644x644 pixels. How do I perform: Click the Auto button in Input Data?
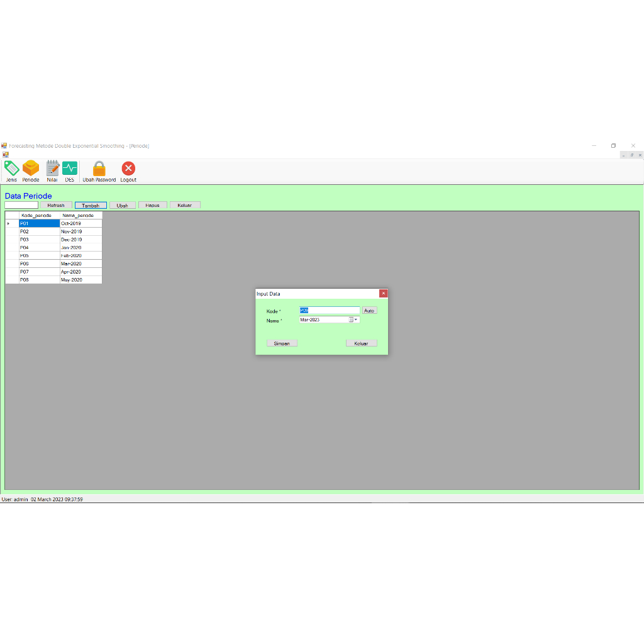click(369, 311)
